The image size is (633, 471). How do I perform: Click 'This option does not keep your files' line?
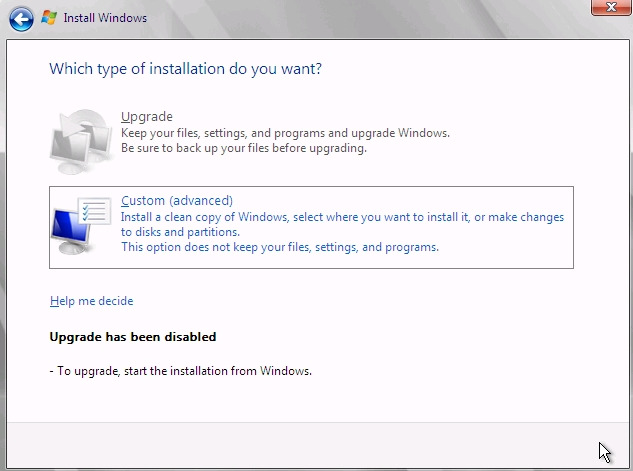pyautogui.click(x=280, y=247)
